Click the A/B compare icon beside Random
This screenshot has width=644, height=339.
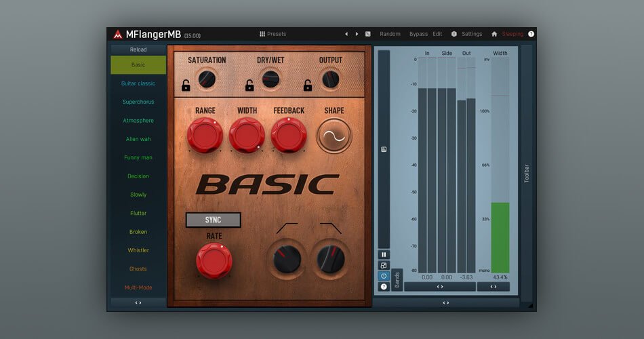tap(368, 34)
